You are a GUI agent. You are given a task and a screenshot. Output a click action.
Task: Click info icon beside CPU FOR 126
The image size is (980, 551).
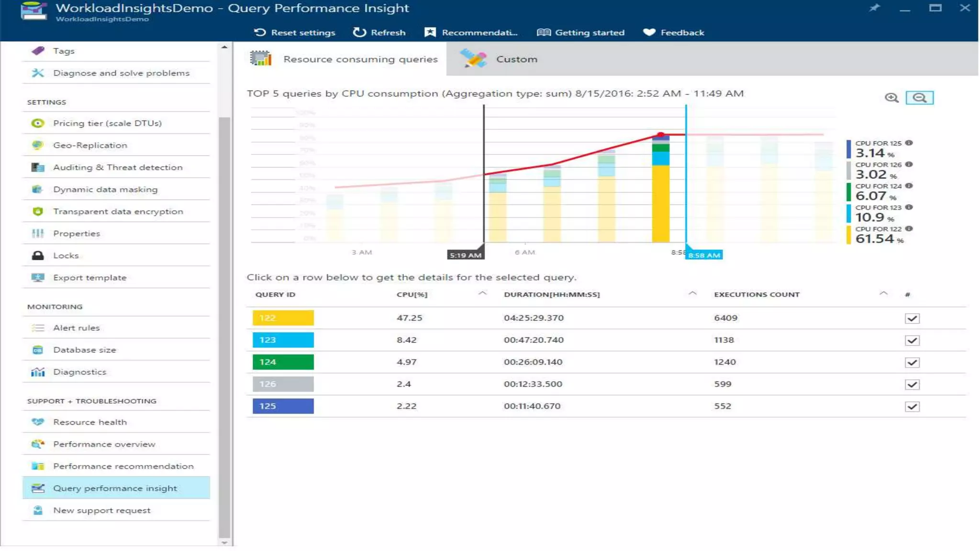tap(909, 164)
